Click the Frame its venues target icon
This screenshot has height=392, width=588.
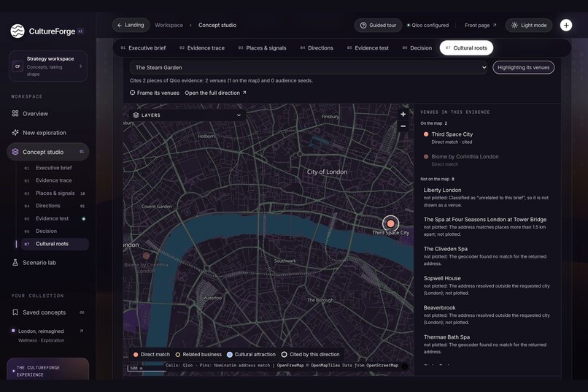pos(132,93)
